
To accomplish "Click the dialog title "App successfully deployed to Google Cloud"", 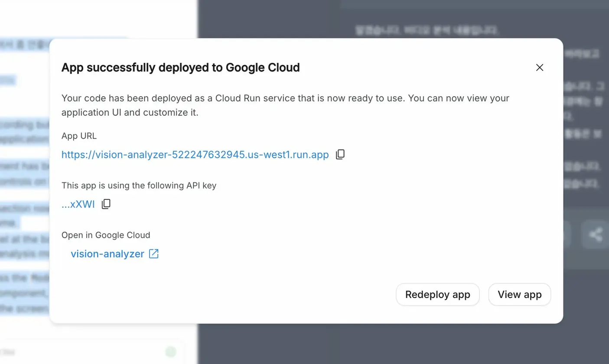I will click(x=181, y=68).
